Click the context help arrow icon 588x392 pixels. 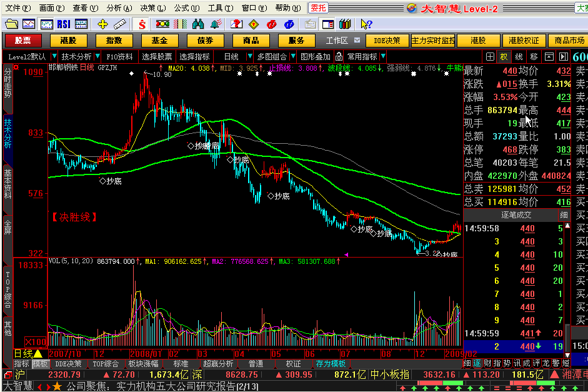[366, 24]
